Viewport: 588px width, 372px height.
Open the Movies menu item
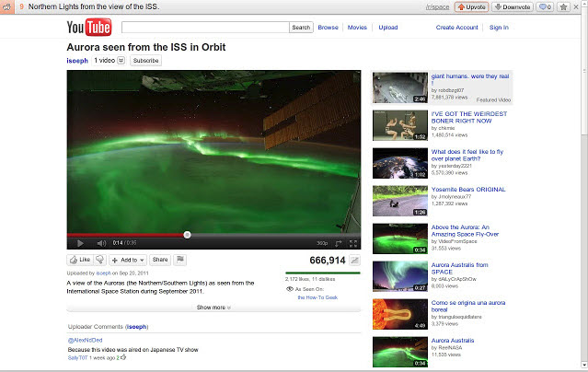357,28
